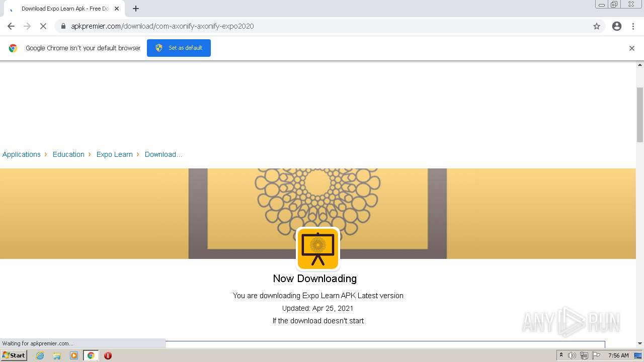This screenshot has height=362, width=644.
Task: Open the Windows Start menu
Action: 14,355
